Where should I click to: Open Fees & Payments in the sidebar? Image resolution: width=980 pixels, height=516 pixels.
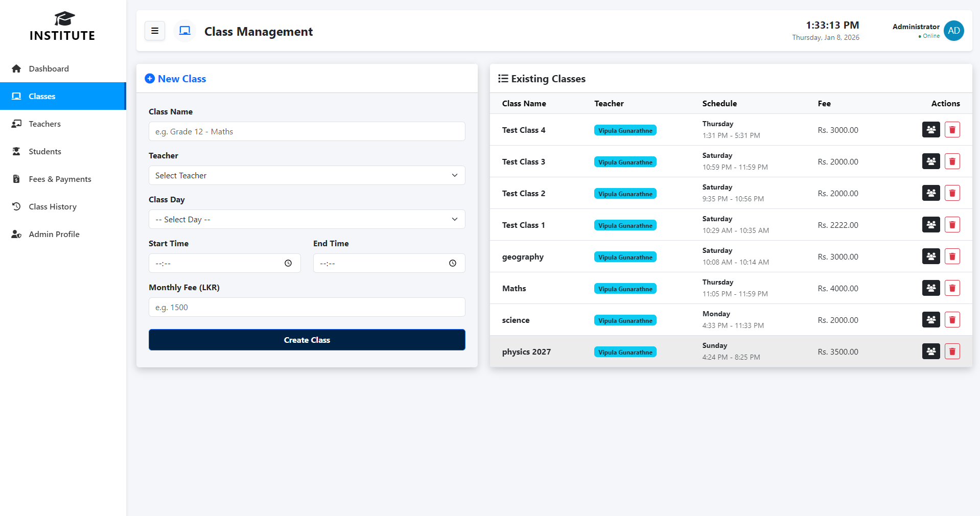pos(60,179)
